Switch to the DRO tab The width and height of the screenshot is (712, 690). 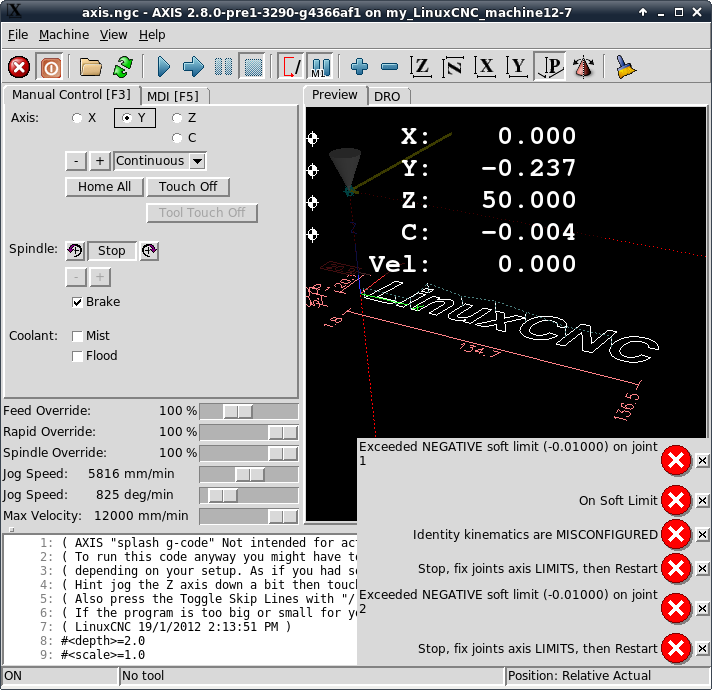(x=389, y=96)
